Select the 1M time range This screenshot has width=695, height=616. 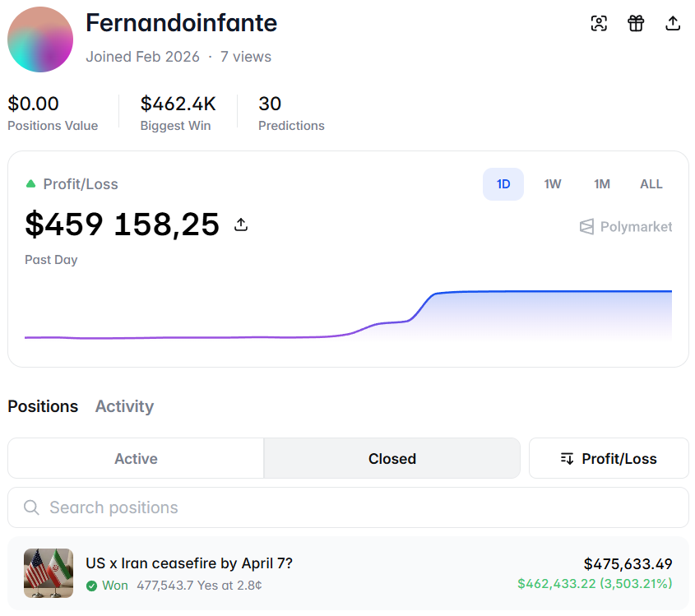pos(602,184)
